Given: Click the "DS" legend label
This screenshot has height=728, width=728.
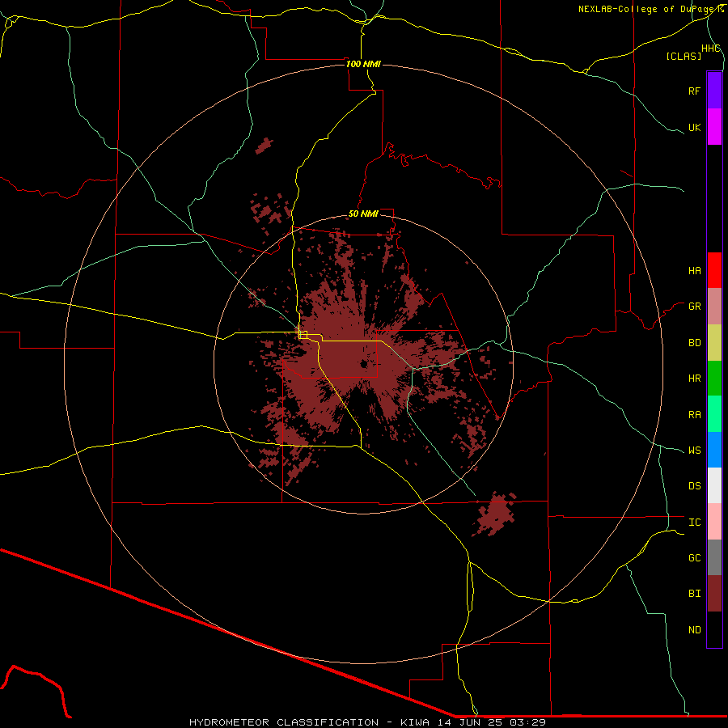Looking at the screenshot, I should (694, 486).
